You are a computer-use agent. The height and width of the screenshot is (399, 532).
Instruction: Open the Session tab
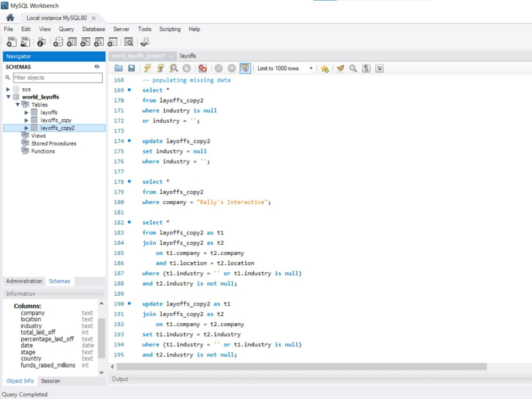tap(51, 381)
